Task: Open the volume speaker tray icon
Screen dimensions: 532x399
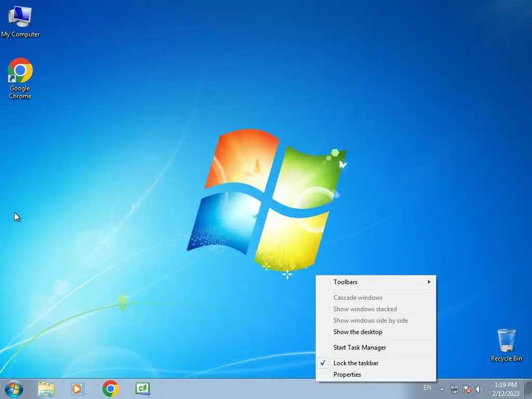Action: click(479, 389)
